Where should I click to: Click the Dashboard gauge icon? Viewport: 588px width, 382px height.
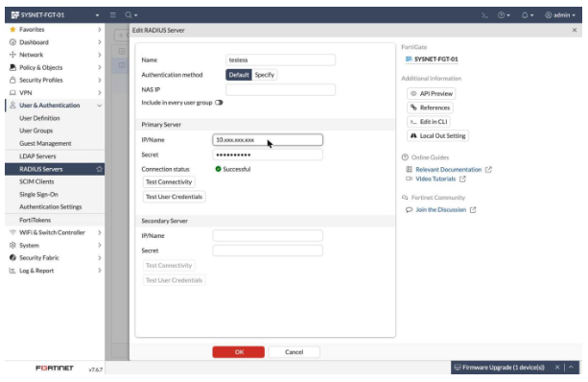[12, 42]
